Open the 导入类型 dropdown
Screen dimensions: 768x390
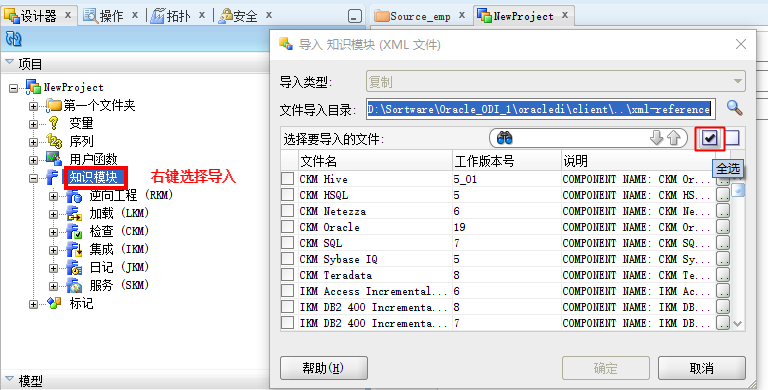coord(556,81)
